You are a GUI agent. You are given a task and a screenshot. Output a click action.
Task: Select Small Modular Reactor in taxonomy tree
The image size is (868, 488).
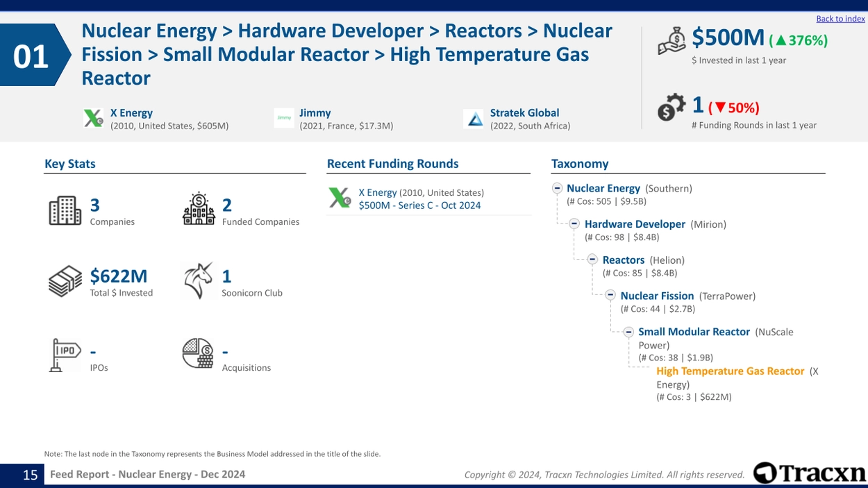point(694,332)
